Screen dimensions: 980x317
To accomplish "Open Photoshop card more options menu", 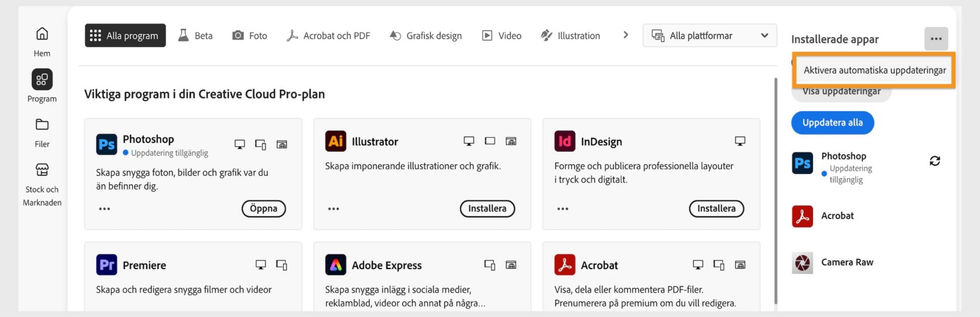I will (x=104, y=209).
